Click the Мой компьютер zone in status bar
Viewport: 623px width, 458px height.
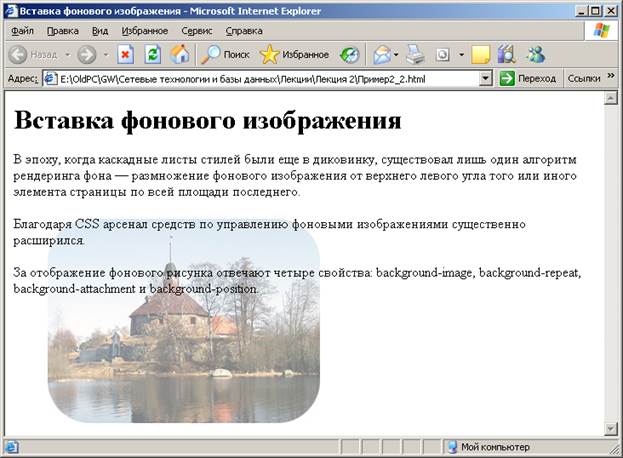(x=489, y=447)
